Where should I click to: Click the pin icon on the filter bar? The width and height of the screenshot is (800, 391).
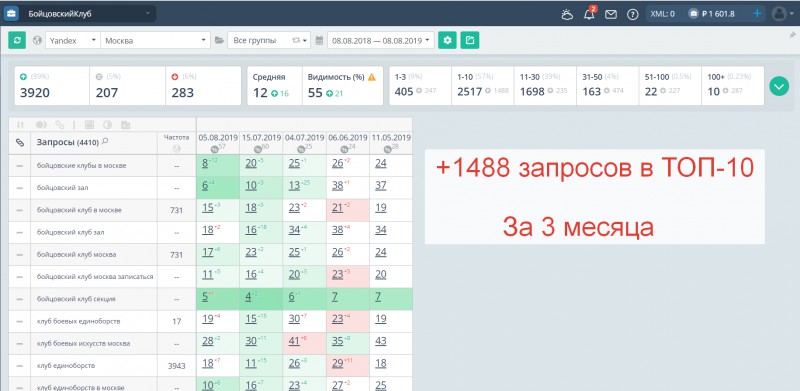coord(792,35)
